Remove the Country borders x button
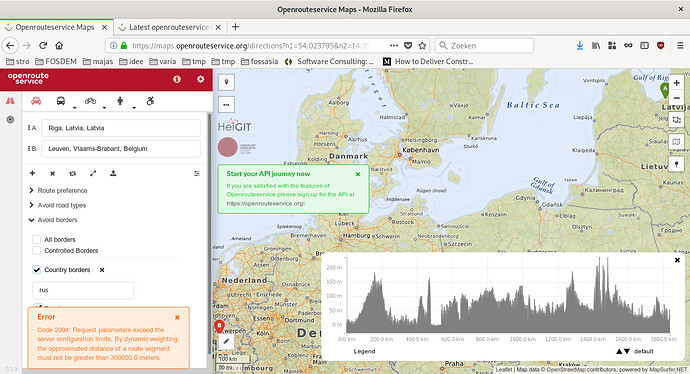690x374 pixels. pyautogui.click(x=102, y=270)
